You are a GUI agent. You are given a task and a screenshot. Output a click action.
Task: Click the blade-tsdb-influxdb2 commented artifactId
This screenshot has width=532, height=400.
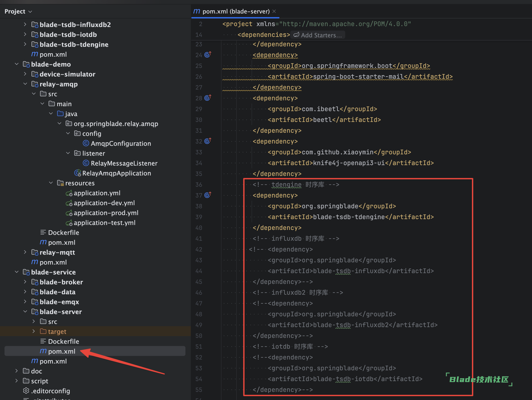(x=351, y=325)
